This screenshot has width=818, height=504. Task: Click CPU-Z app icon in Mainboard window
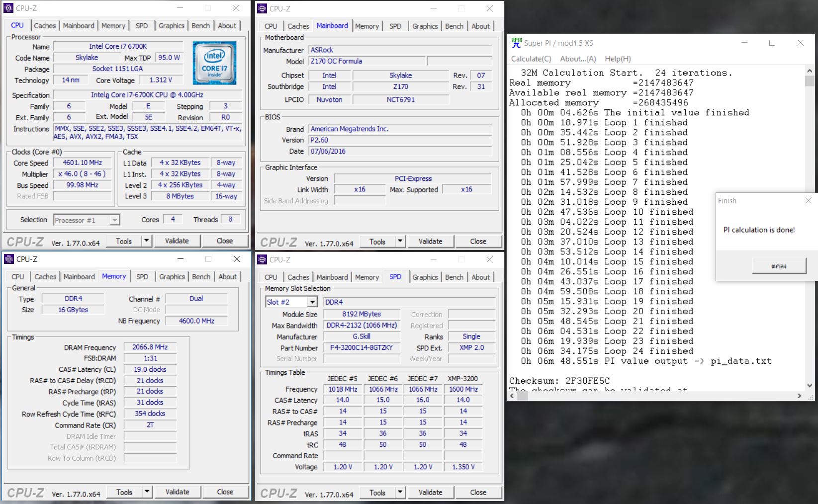262,8
